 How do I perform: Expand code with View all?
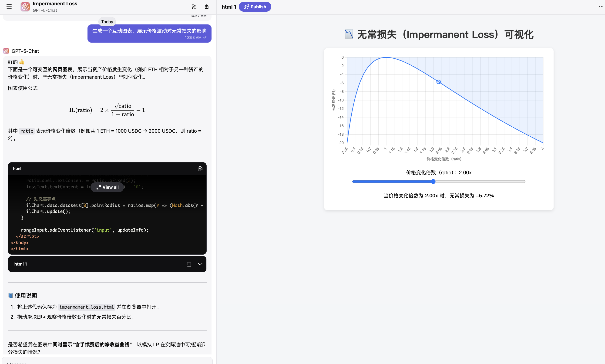click(x=108, y=187)
